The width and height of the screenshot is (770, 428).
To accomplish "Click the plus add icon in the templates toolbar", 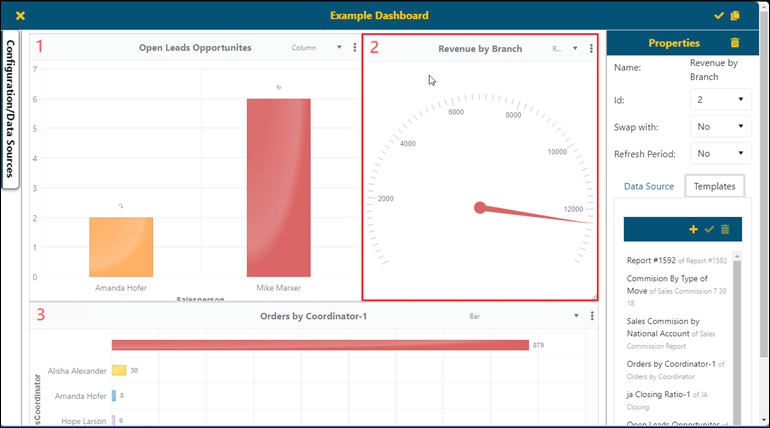I will pyautogui.click(x=693, y=230).
